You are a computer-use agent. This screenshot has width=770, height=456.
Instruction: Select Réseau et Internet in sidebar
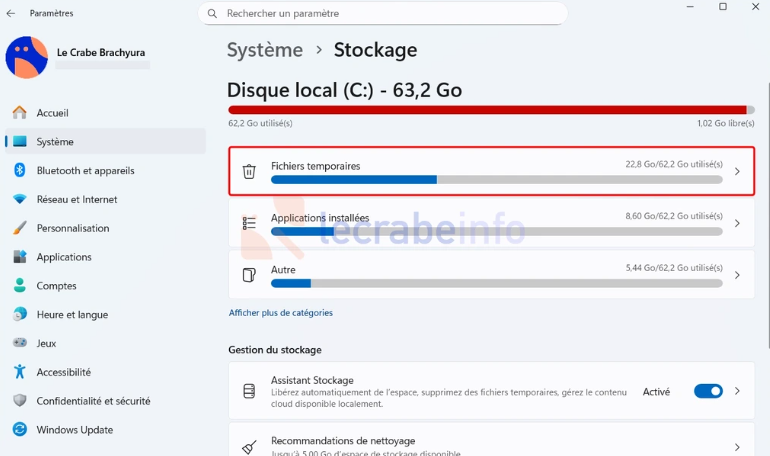pyautogui.click(x=77, y=199)
